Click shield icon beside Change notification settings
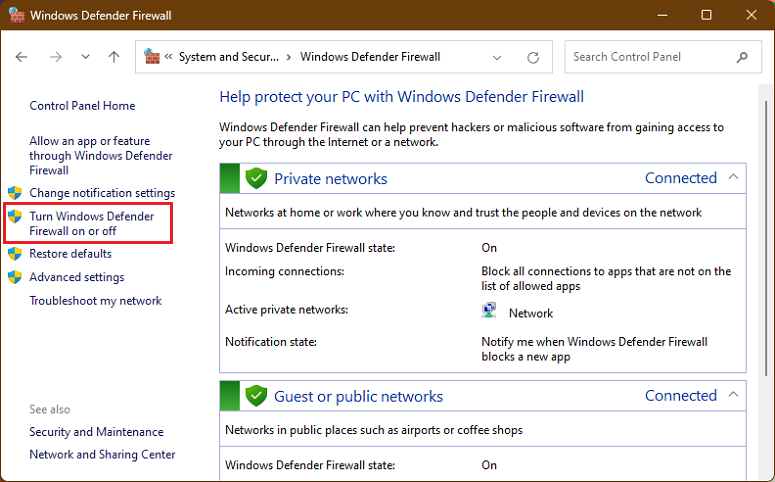Image resolution: width=775 pixels, height=482 pixels. point(15,193)
